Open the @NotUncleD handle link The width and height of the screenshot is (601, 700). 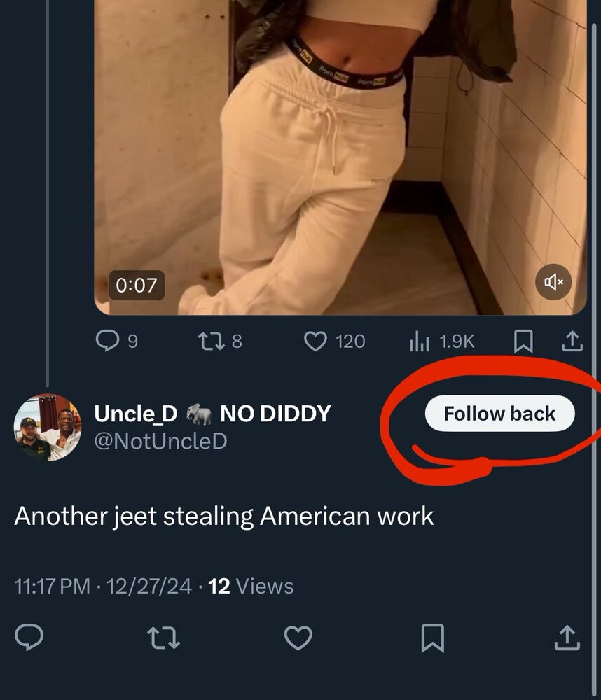160,442
